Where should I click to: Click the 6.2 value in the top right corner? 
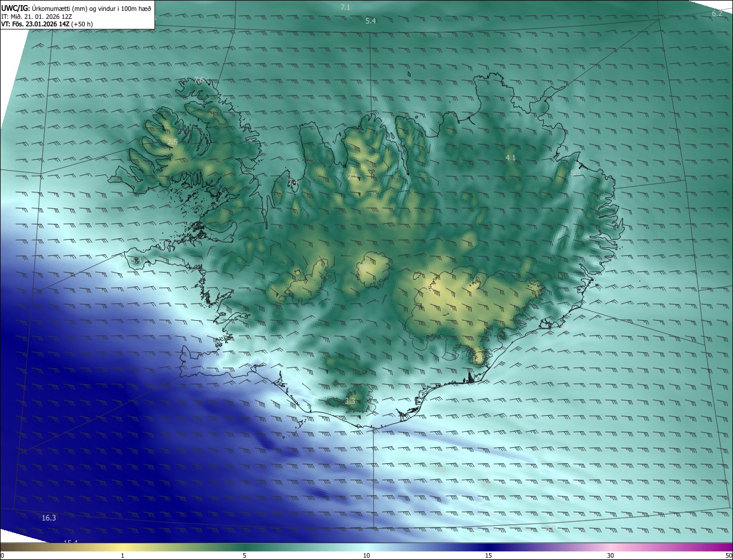717,13
